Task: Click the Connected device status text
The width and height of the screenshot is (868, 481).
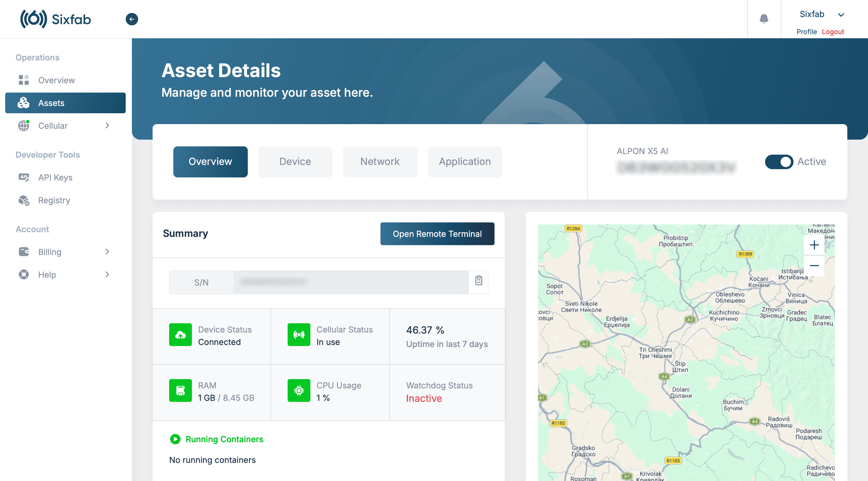Action: (219, 342)
